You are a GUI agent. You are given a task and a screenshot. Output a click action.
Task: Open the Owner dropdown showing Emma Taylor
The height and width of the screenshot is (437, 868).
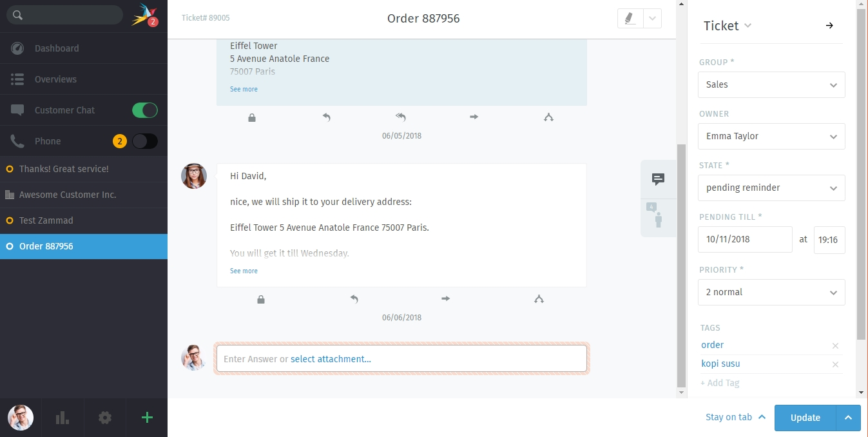pos(771,136)
